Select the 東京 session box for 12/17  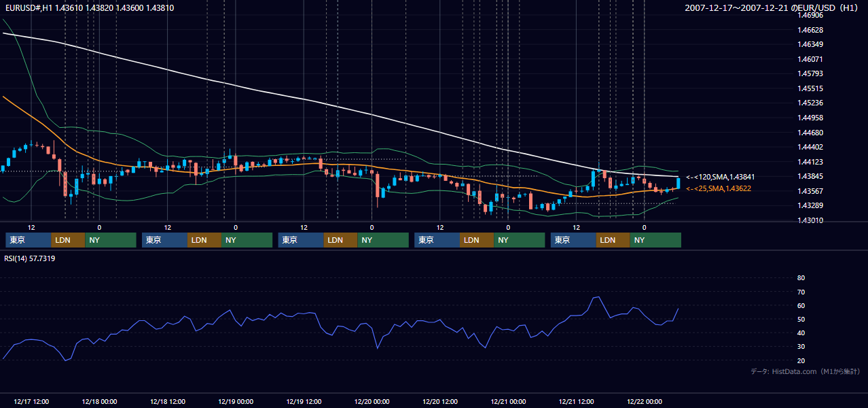pos(28,240)
